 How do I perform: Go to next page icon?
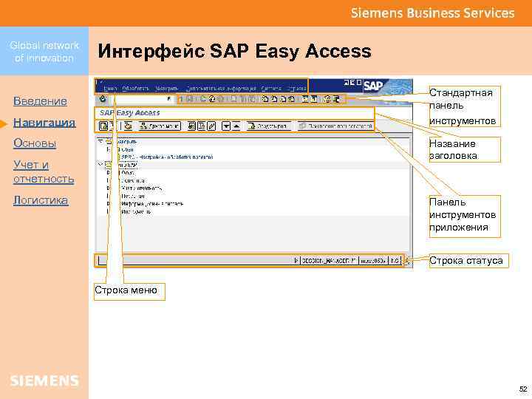283,99
